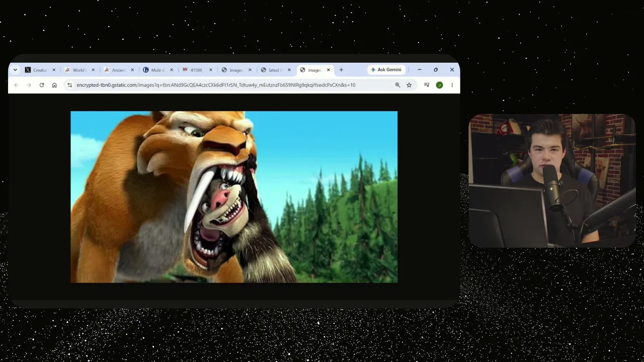Go forward to the next page
The width and height of the screenshot is (644, 362).
(29, 85)
